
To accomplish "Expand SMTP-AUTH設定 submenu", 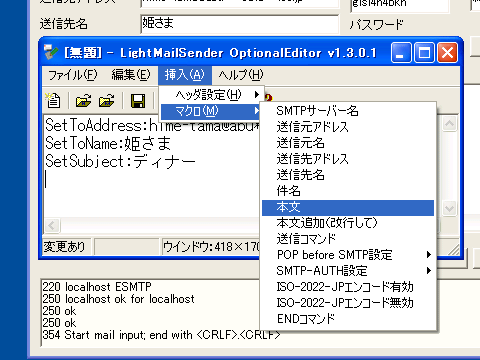I will point(348,271).
